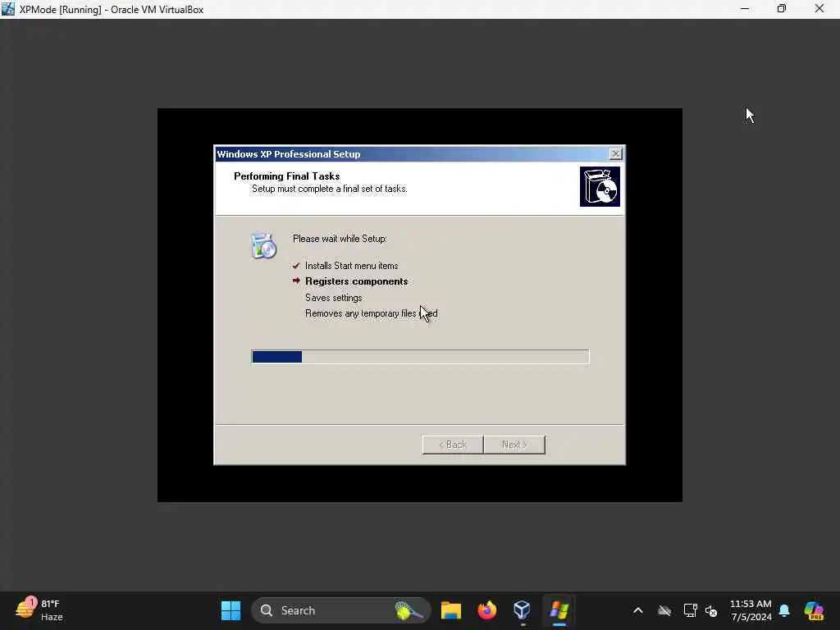
Task: Select the 'Installs Start menu items' text
Action: coord(351,266)
